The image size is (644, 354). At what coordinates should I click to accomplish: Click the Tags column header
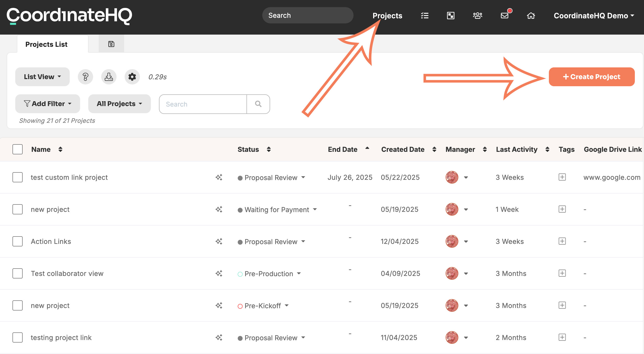[566, 149]
